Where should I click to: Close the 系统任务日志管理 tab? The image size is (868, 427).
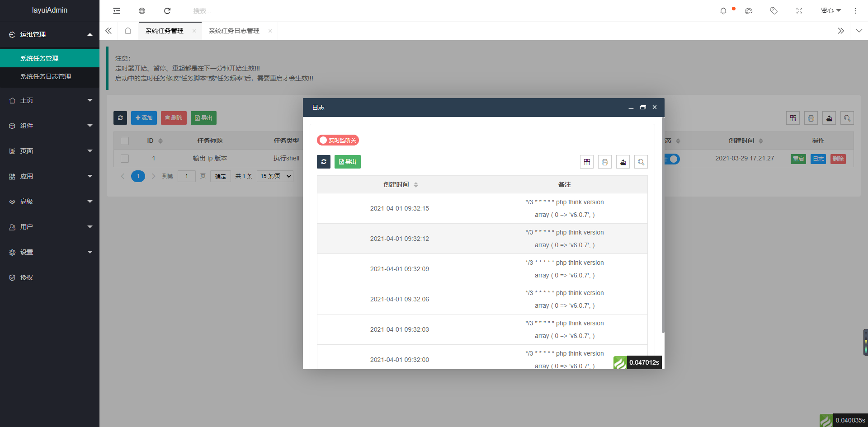(270, 31)
